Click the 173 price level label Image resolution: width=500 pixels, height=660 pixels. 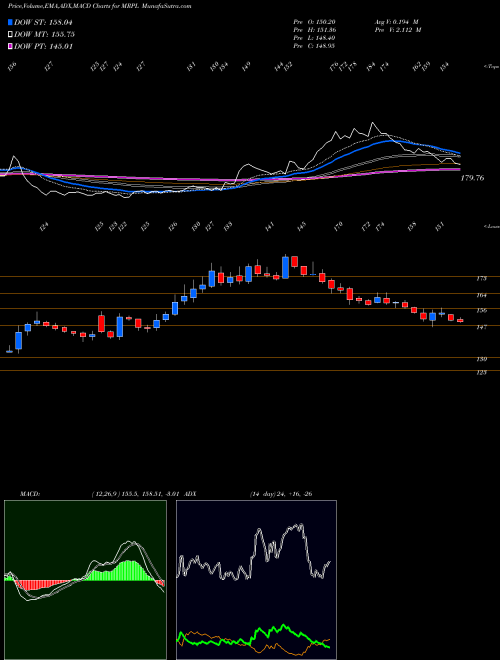pyautogui.click(x=482, y=278)
